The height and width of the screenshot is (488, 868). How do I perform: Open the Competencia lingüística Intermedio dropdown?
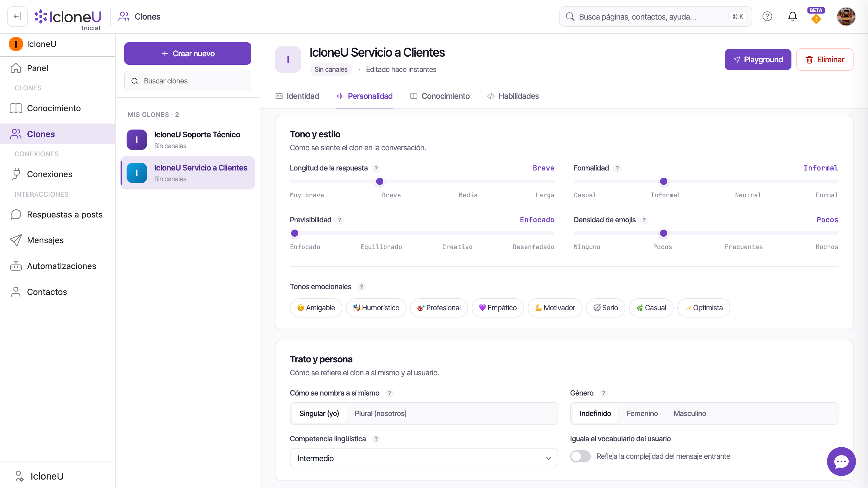tap(423, 458)
